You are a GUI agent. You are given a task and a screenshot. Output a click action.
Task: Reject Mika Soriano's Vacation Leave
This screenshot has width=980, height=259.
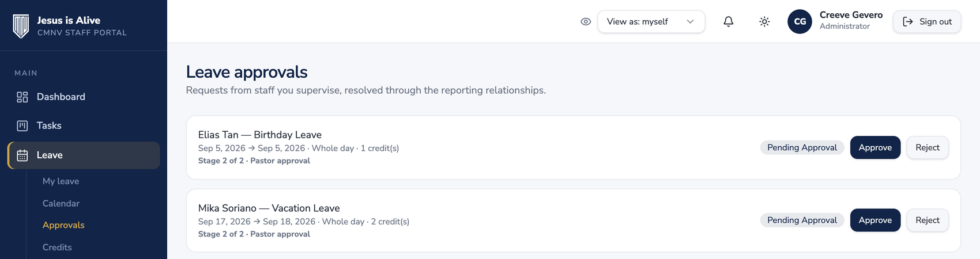pyautogui.click(x=928, y=220)
